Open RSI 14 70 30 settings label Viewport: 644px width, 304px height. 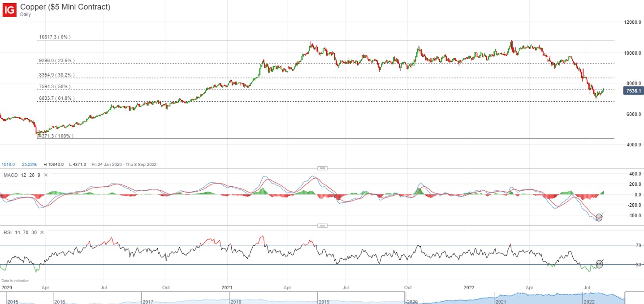click(20, 232)
